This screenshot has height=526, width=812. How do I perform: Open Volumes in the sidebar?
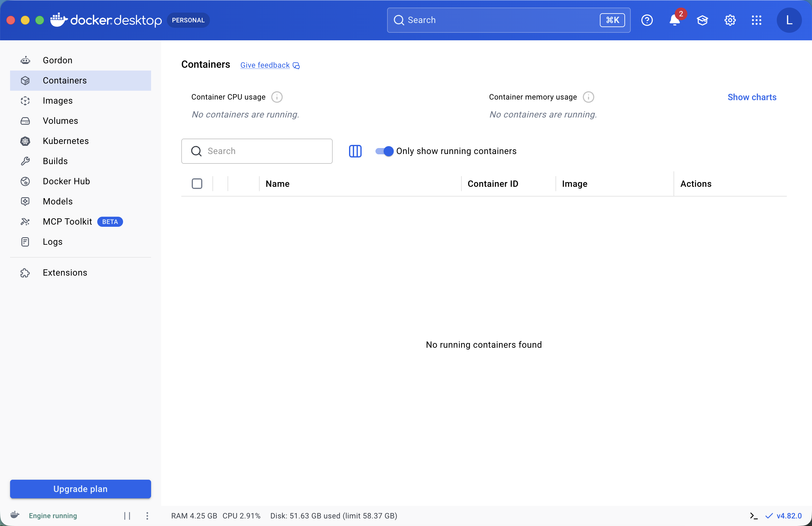(x=81, y=121)
